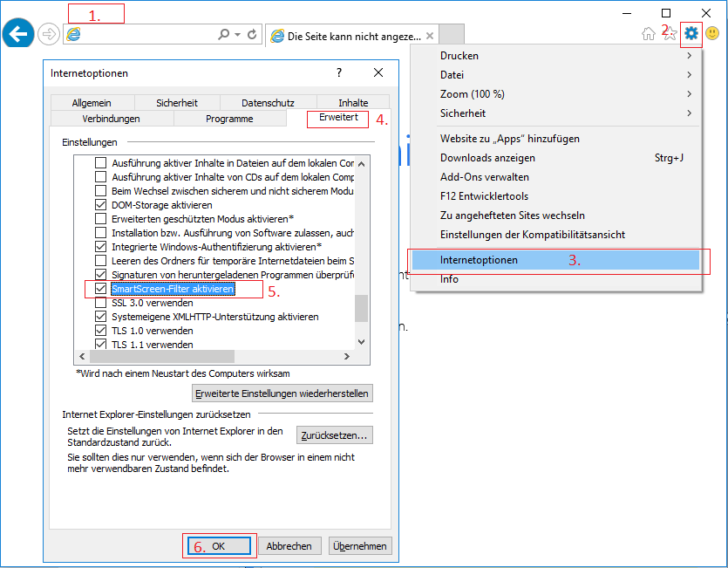Select 'Internetoptionen' in tools menu
Image resolution: width=728 pixels, height=568 pixels.
coord(555,260)
